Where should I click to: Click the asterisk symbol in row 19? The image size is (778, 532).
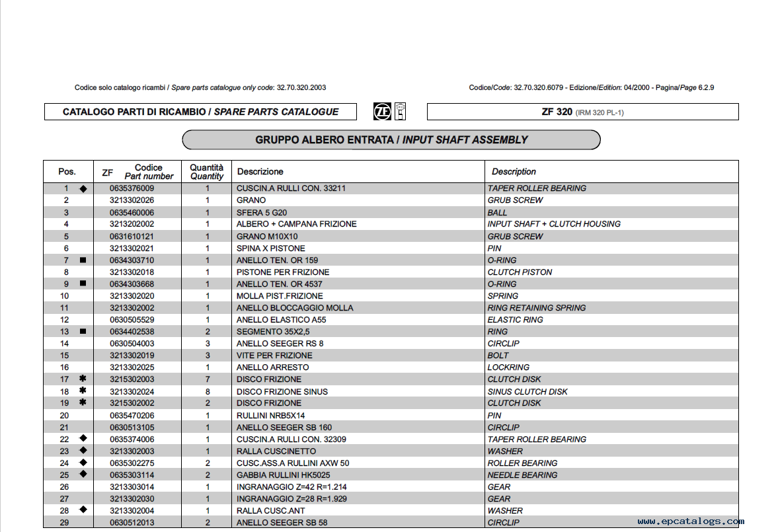[83, 402]
